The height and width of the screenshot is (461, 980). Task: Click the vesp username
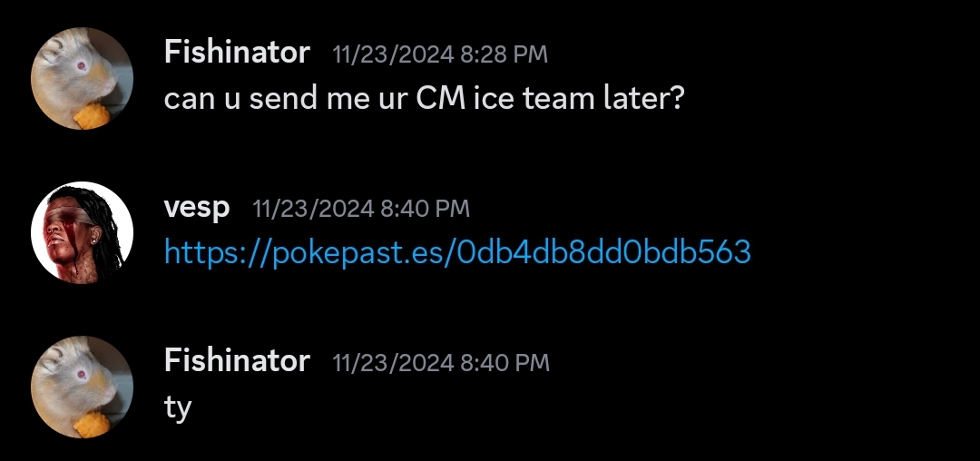pyautogui.click(x=197, y=207)
